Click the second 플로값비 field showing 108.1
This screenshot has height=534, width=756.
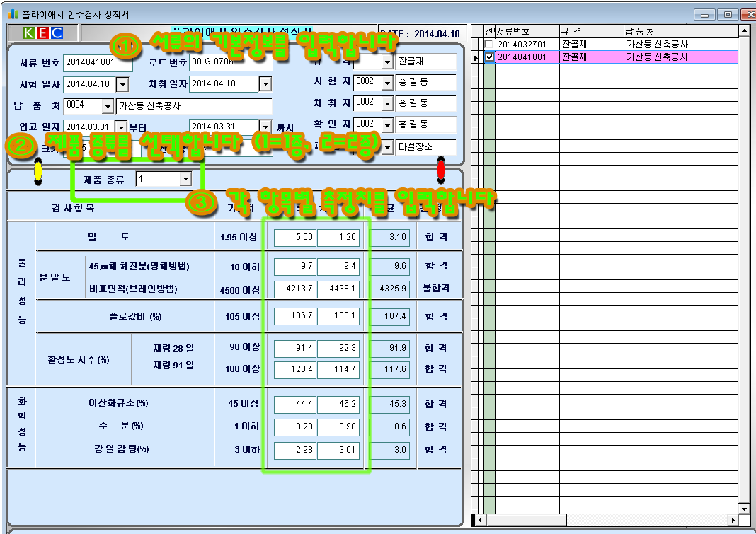coord(338,316)
